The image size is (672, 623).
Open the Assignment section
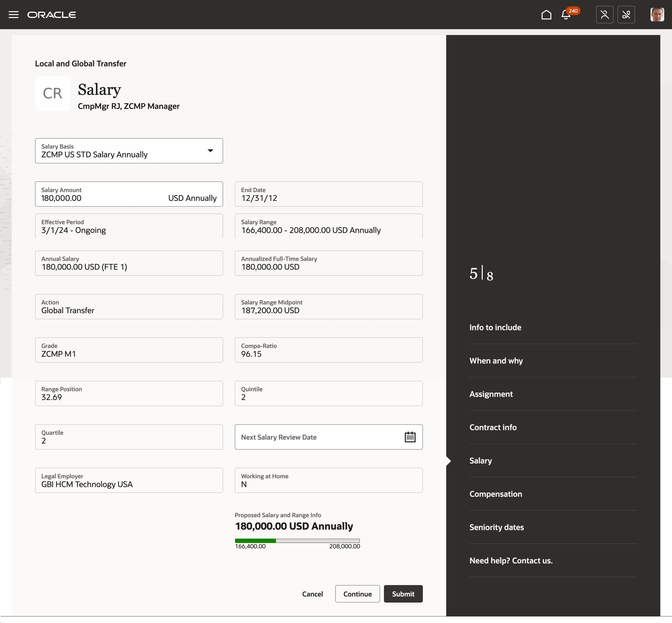coord(490,394)
